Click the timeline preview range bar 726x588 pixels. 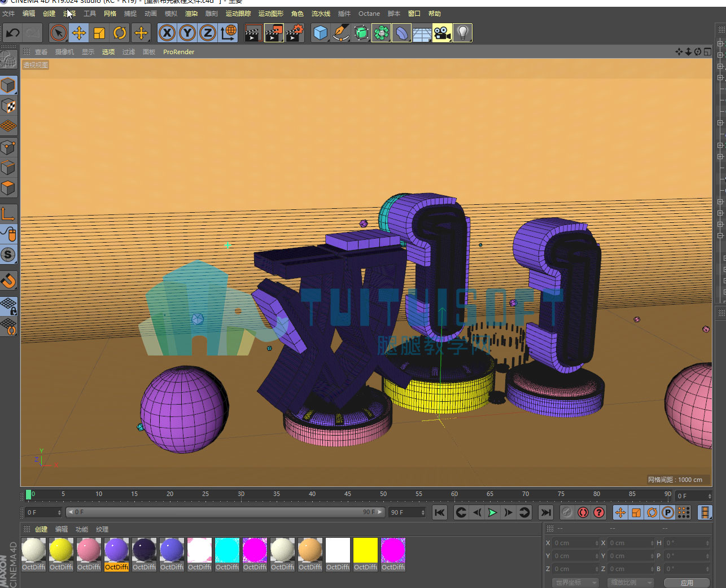[225, 512]
